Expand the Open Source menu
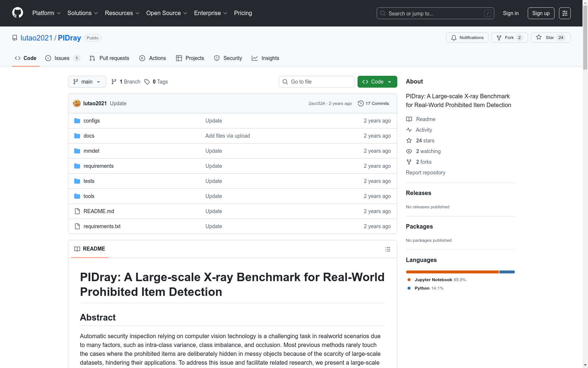The width and height of the screenshot is (588, 368). click(167, 13)
